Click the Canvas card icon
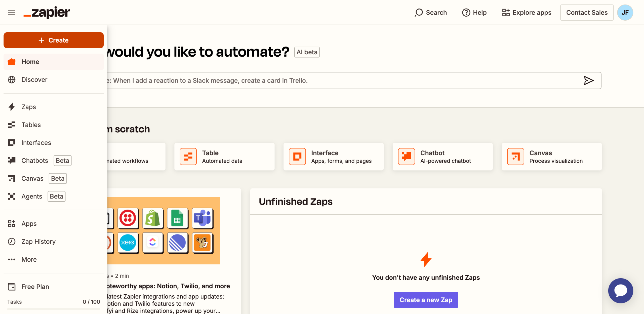This screenshot has height=314, width=644. [515, 156]
